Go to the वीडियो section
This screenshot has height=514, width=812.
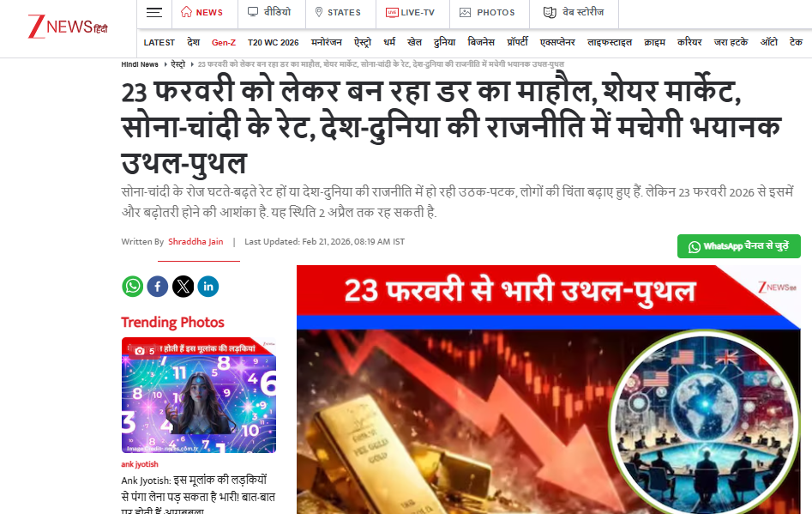coord(269,12)
